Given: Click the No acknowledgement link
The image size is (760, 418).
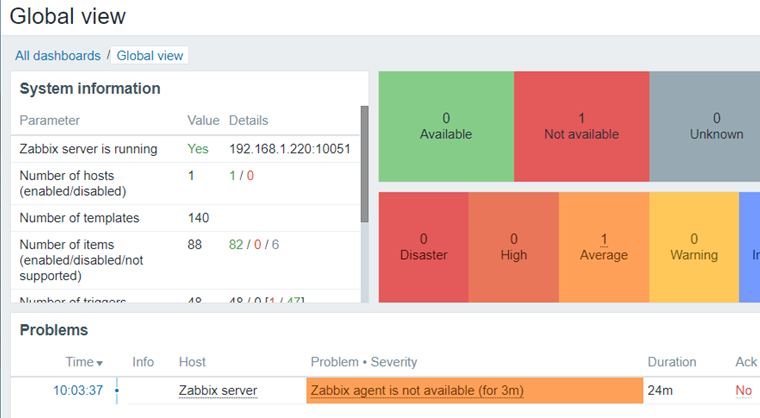Looking at the screenshot, I should (x=743, y=390).
